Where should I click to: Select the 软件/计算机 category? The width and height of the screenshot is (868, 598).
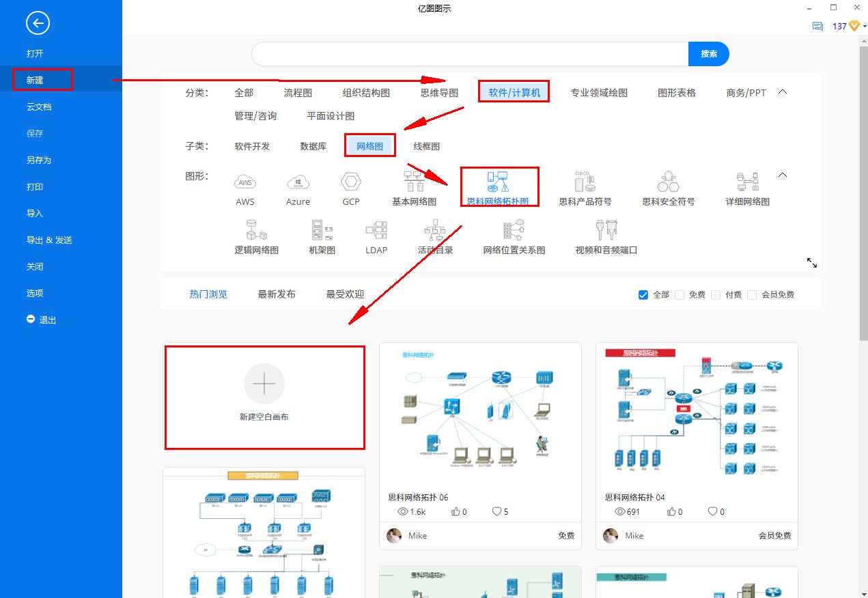pyautogui.click(x=514, y=93)
